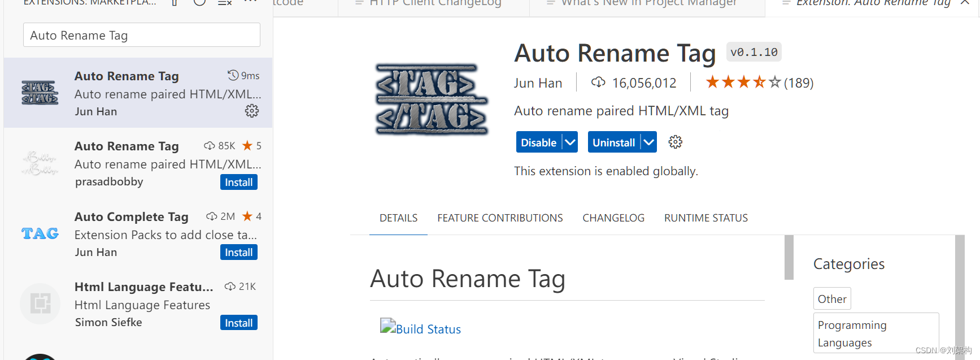
Task: Open Manage gear for installed Auto Rename Tag row
Action: point(252,111)
